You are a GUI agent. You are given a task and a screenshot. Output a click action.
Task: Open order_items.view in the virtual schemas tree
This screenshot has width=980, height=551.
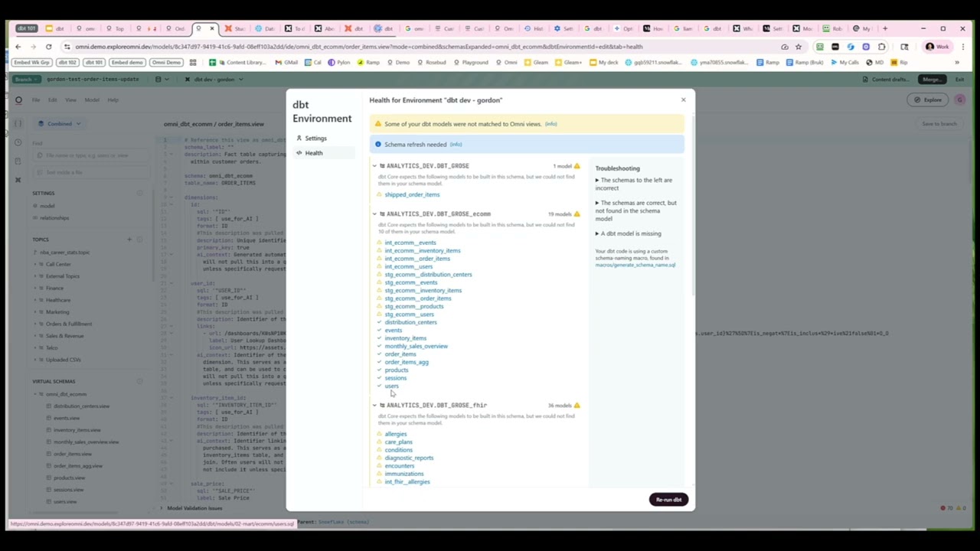point(72,454)
